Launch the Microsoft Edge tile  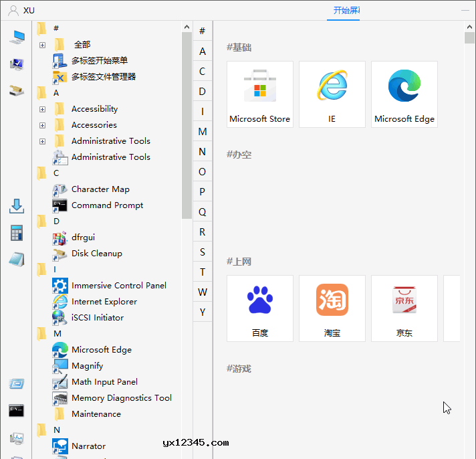click(x=404, y=94)
